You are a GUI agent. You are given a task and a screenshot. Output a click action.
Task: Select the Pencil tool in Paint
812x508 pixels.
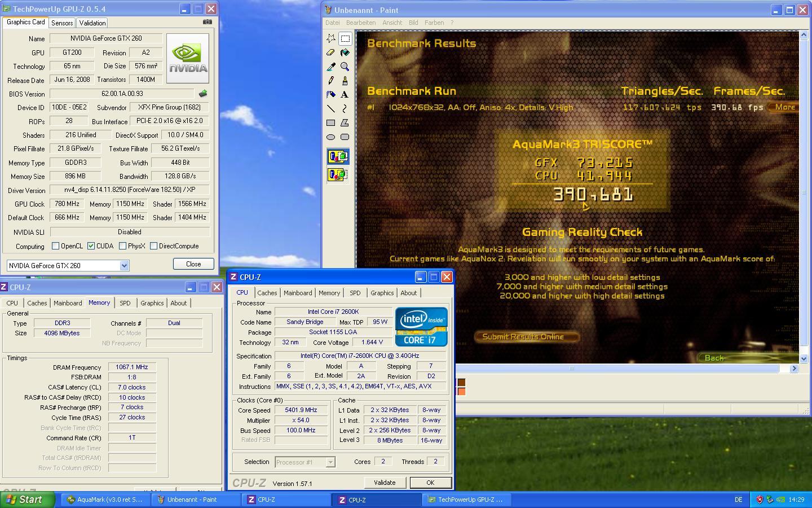coord(331,81)
